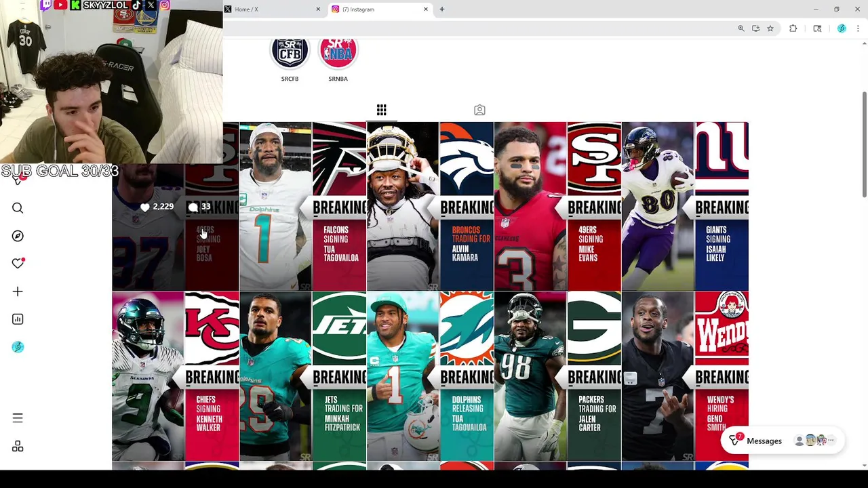The height and width of the screenshot is (488, 868).
Task: Open the dashboard chart icon in sidebar
Action: [18, 319]
